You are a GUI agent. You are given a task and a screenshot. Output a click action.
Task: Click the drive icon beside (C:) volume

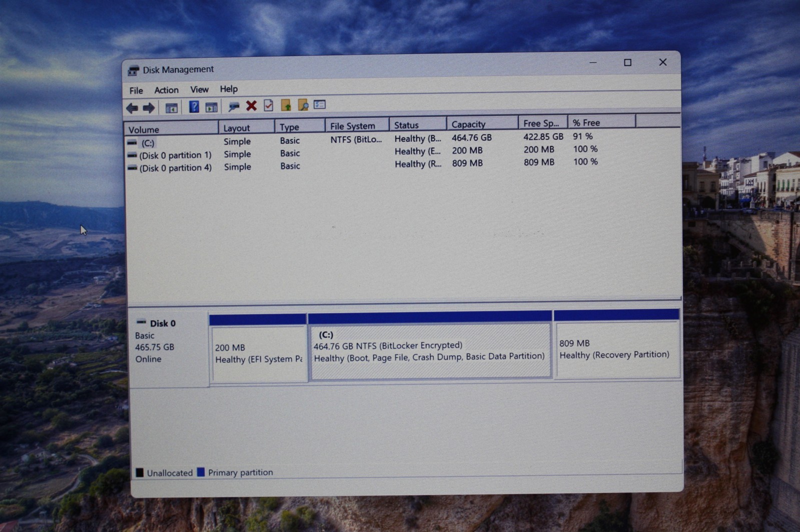132,142
